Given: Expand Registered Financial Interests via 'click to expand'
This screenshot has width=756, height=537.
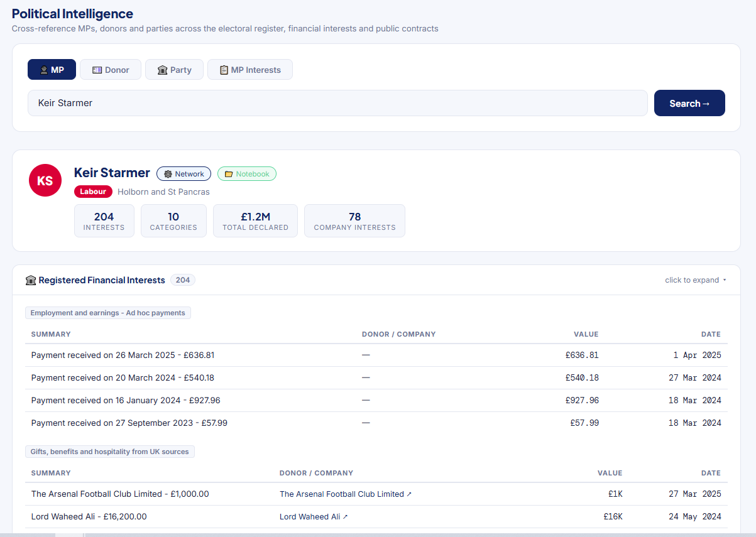Looking at the screenshot, I should [696, 280].
